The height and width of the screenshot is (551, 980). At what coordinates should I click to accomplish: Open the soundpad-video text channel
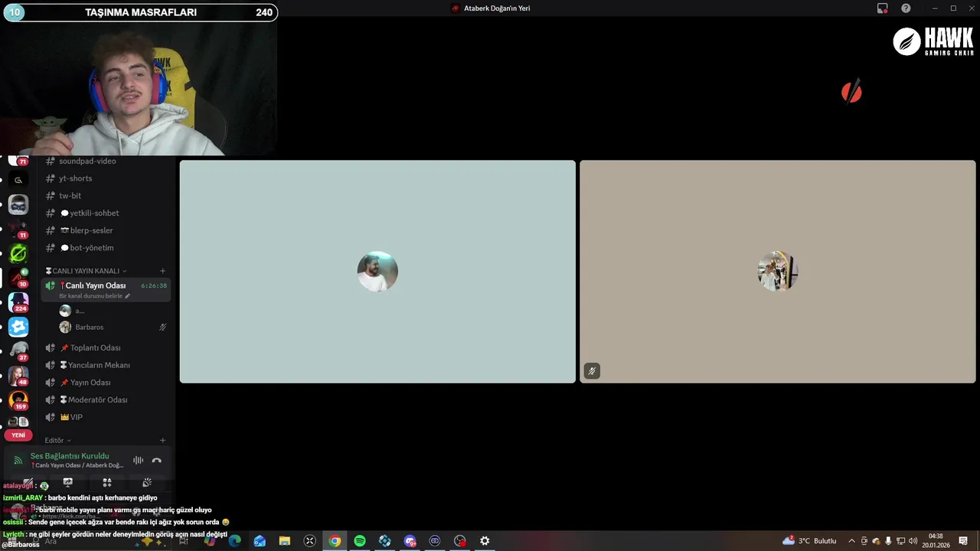[x=106, y=161]
